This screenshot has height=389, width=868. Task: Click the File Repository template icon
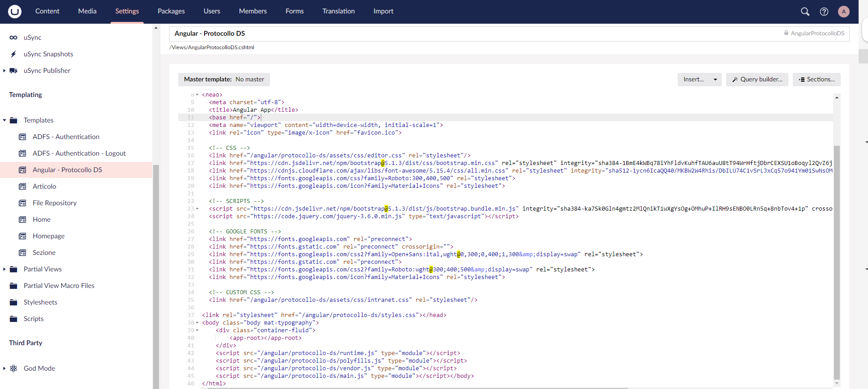pos(22,203)
